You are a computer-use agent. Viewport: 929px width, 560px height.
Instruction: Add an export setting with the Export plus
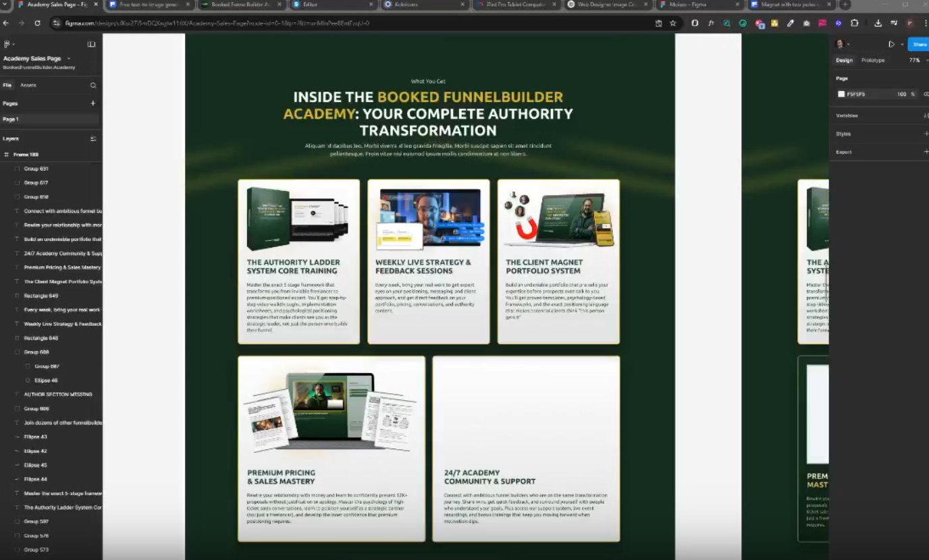[x=926, y=152]
